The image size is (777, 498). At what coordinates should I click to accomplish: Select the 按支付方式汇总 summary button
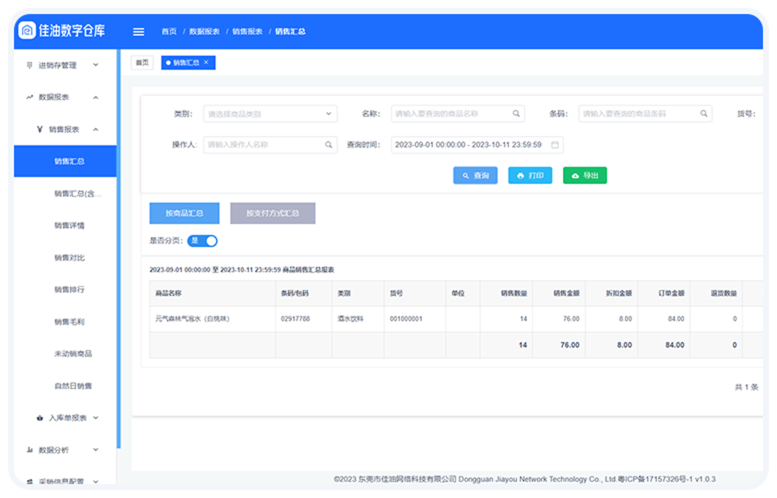[272, 213]
